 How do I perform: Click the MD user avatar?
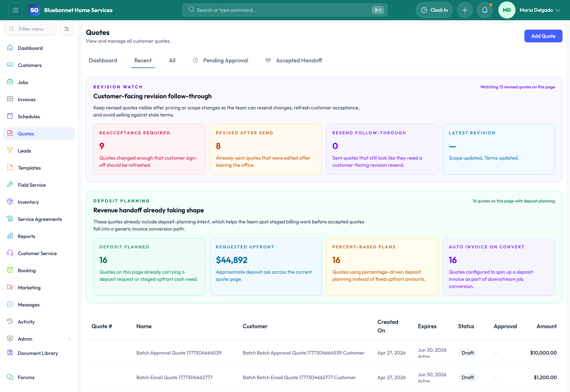[507, 10]
